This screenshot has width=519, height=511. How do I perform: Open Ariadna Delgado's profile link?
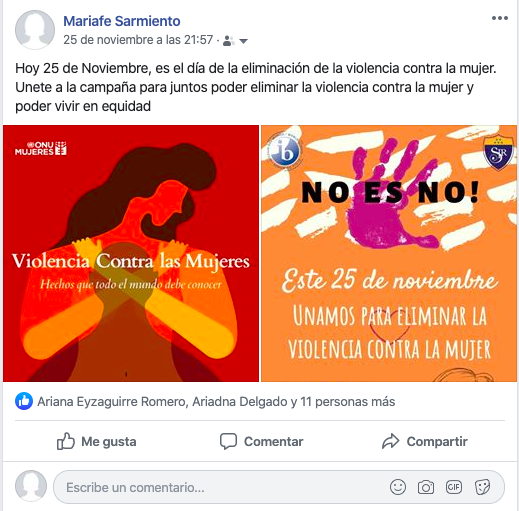[x=240, y=402]
